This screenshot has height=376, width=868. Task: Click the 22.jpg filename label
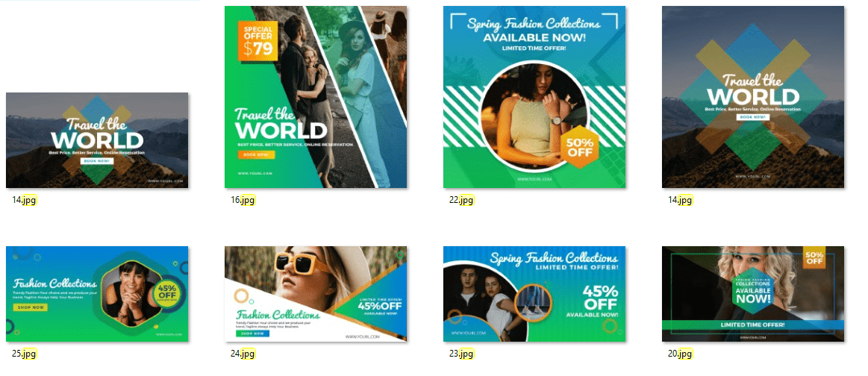pyautogui.click(x=462, y=200)
